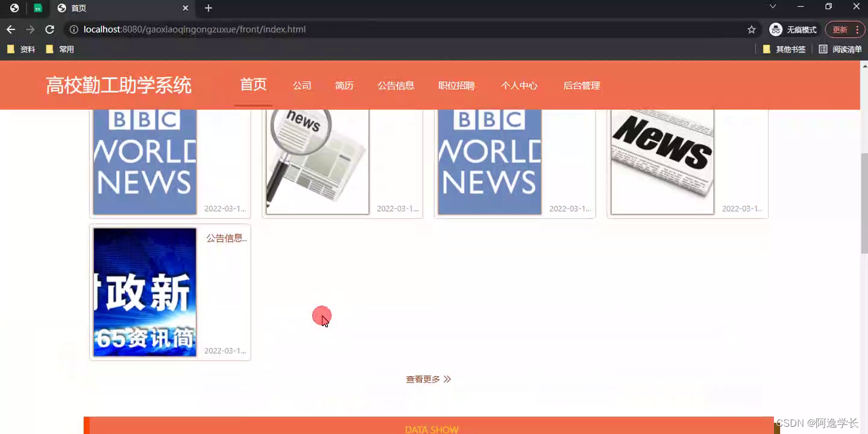Open the 常用 bookmark folder
This screenshot has width=868, height=434.
(60, 49)
